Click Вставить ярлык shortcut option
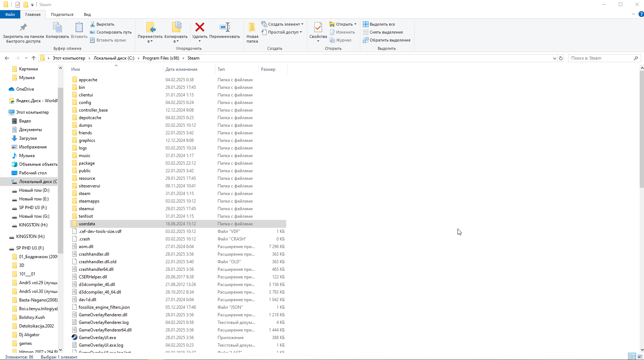644x360 pixels. tap(108, 40)
